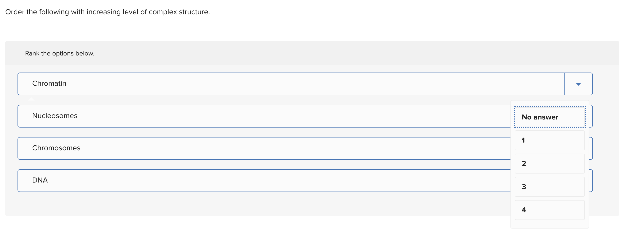Click the Chromatin label text
Viewport: 644px width, 238px height.
[x=49, y=83]
